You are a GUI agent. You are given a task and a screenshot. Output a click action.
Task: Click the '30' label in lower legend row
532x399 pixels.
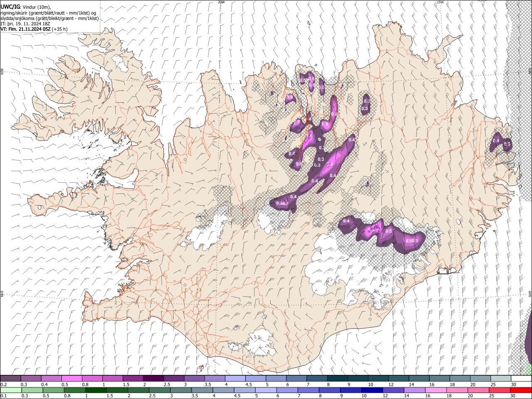click(512, 396)
